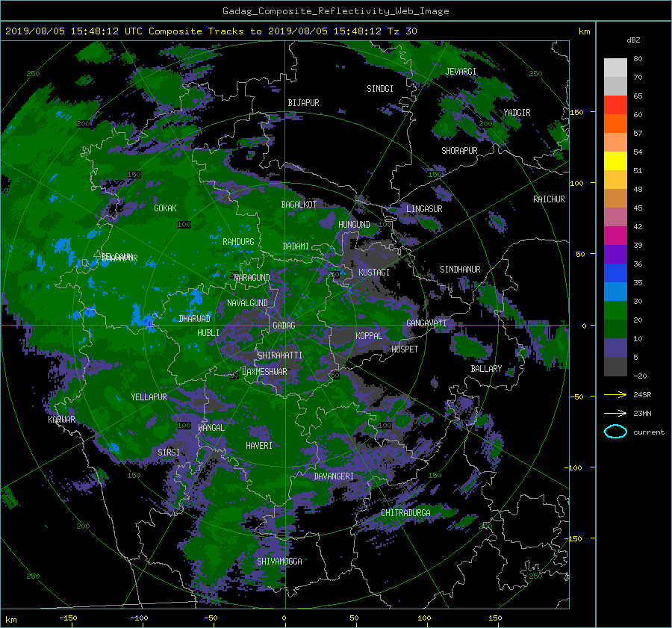672x628 pixels.
Task: Click the BIJAPUR city label
Action: coord(303,103)
